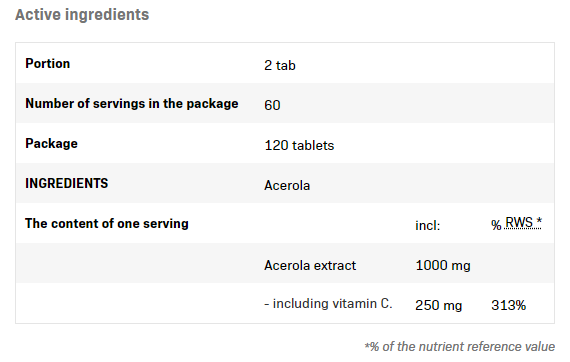
Task: Select the Acerola extract row name
Action: pos(310,265)
